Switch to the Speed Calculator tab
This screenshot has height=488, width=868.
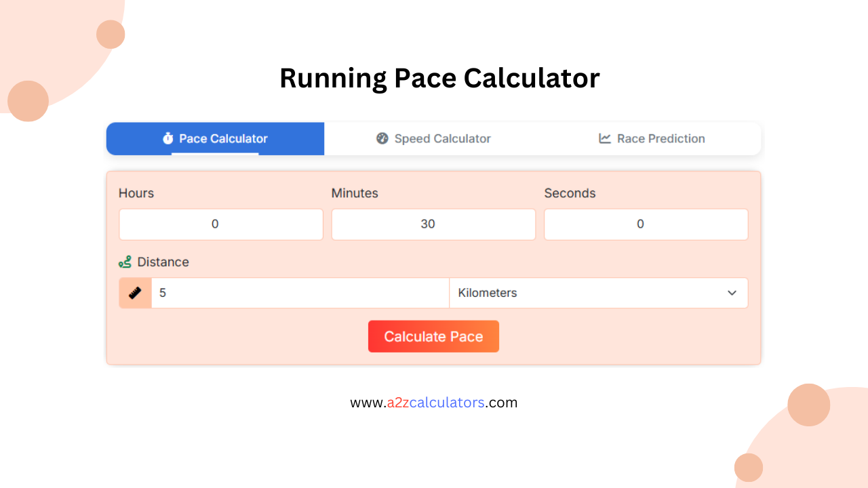tap(433, 138)
